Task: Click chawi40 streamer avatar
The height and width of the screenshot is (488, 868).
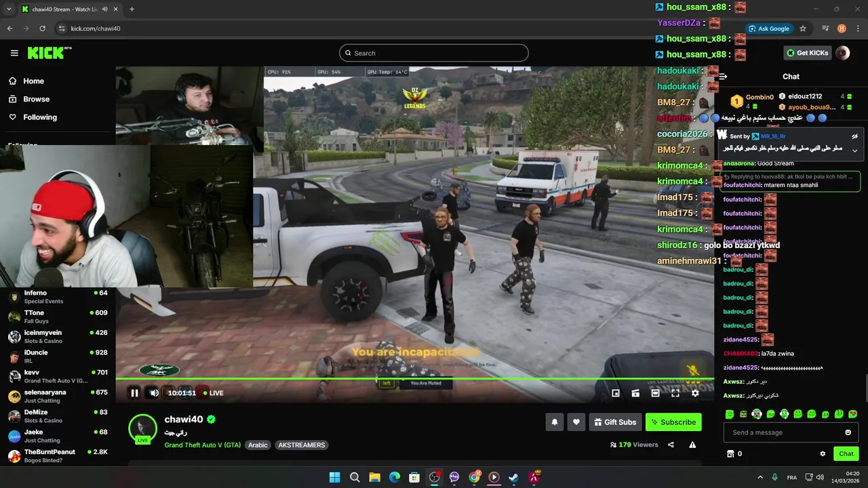Action: [143, 428]
